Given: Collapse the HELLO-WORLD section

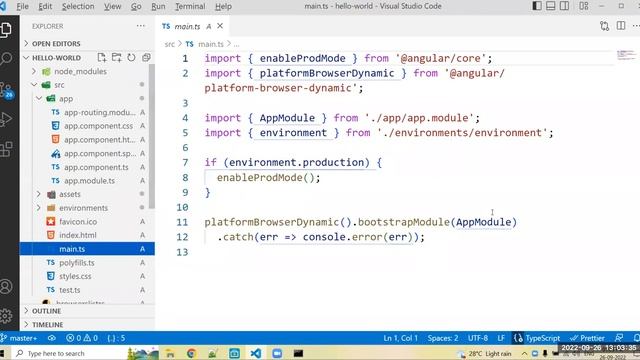Looking at the screenshot, I should click(56, 58).
